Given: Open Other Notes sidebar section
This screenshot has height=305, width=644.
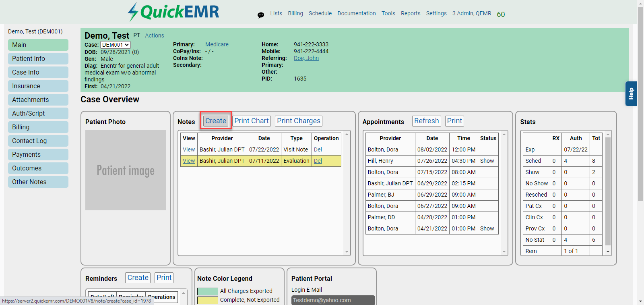Looking at the screenshot, I should (38, 182).
